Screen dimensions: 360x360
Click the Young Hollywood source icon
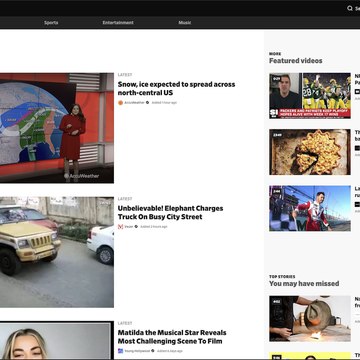pyautogui.click(x=120, y=351)
